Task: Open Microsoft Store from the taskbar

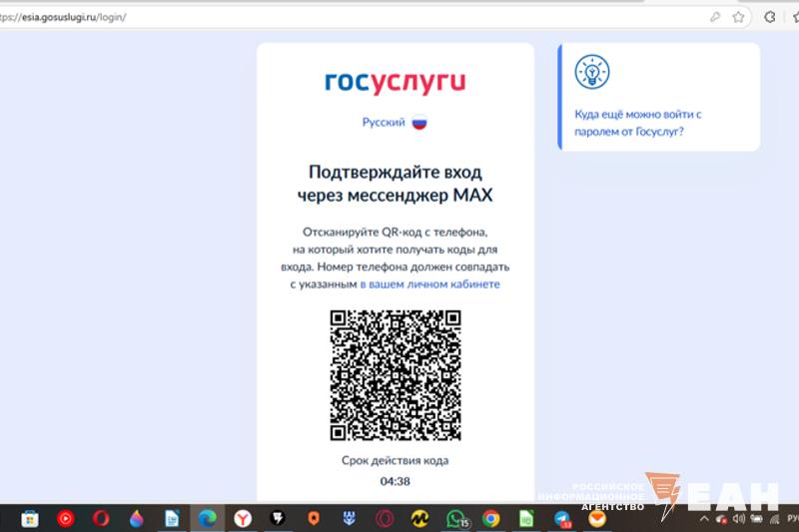Action: click(x=30, y=518)
